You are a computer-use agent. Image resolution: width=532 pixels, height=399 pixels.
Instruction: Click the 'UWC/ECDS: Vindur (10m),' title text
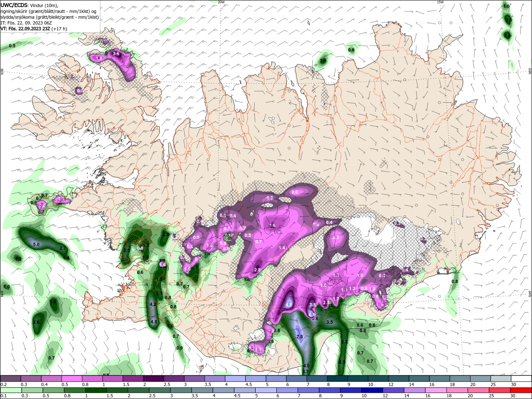point(30,5)
